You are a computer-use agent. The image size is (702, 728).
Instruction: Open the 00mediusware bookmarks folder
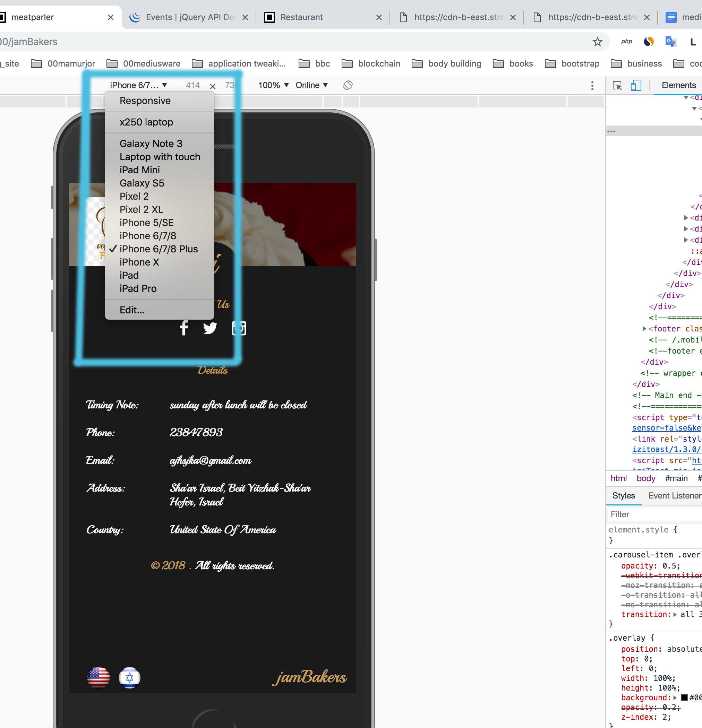click(x=144, y=63)
